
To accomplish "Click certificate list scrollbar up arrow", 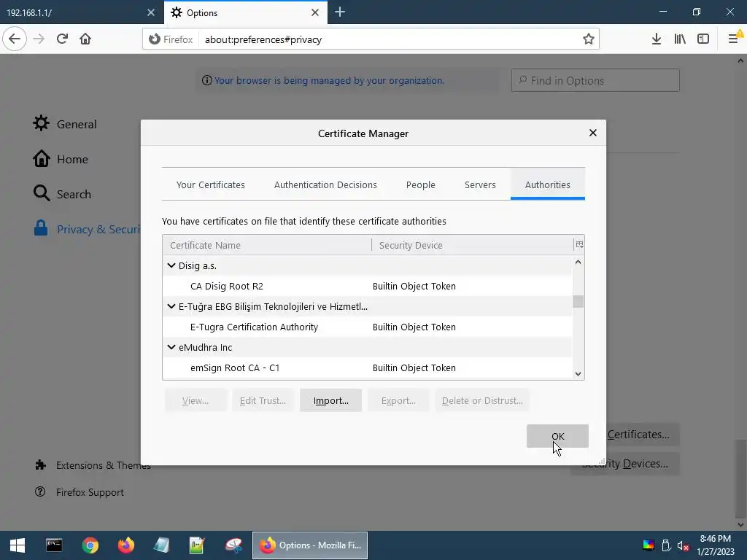I will click(x=578, y=262).
